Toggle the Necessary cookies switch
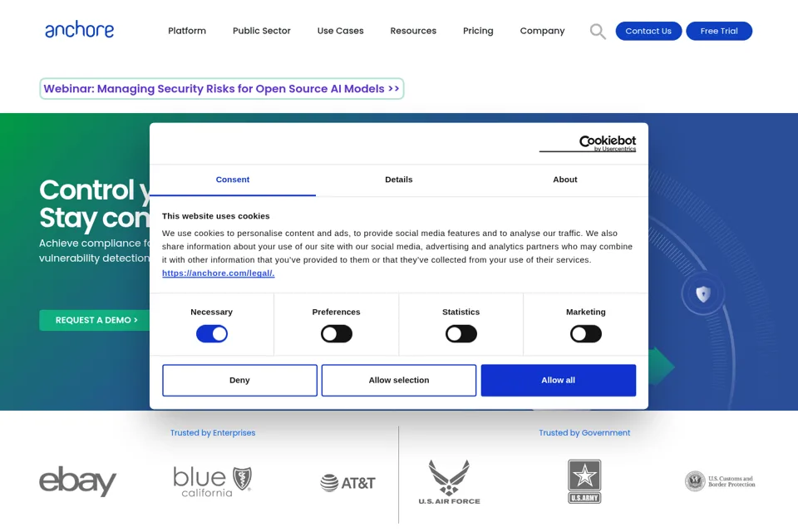 pos(212,334)
